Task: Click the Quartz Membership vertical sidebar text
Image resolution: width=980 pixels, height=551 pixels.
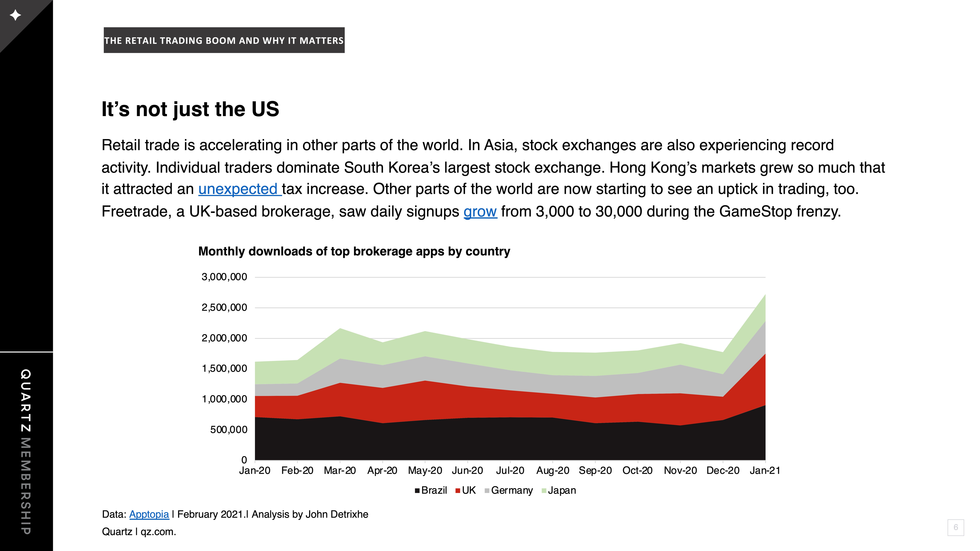Action: point(26,451)
